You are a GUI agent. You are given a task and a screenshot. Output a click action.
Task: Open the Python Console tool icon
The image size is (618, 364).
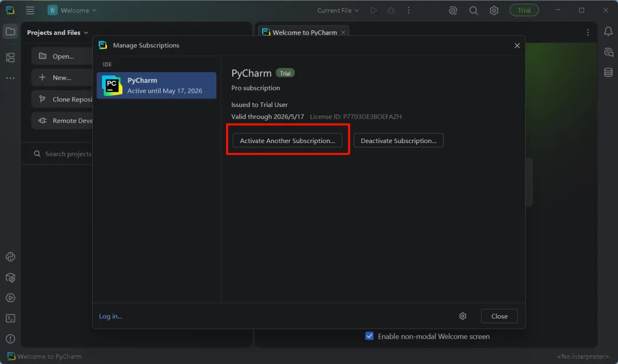tap(10, 257)
